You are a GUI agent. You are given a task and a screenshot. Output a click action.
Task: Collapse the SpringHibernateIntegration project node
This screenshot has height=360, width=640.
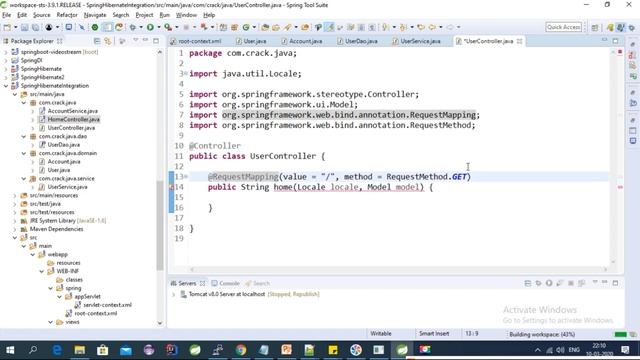tap(6, 86)
